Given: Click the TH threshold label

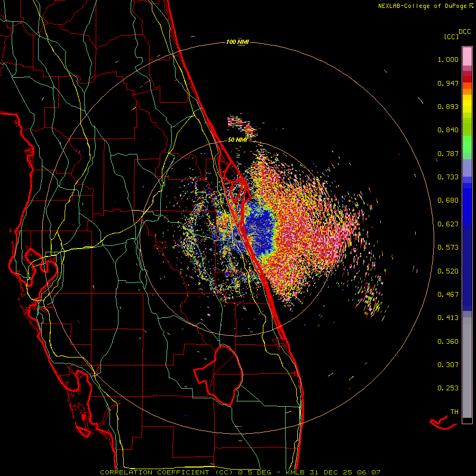Looking at the screenshot, I should [454, 412].
